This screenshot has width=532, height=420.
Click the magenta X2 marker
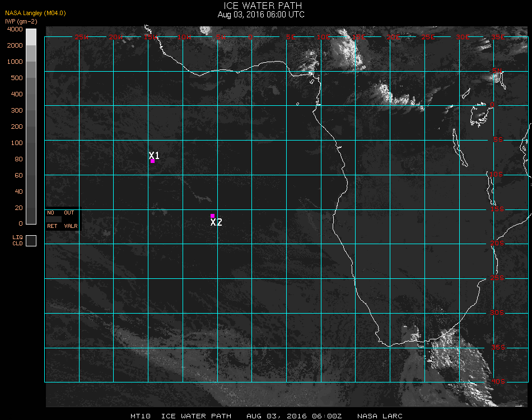(x=212, y=216)
